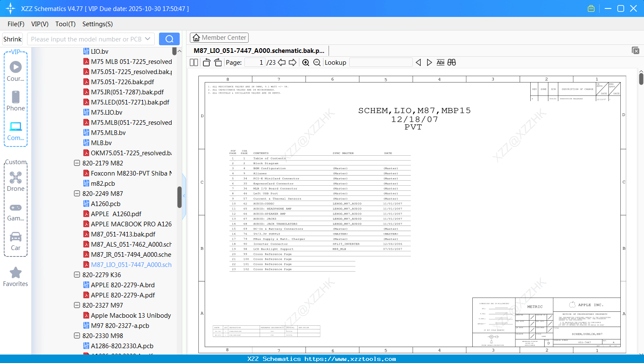Open the Courses category in the sidebar

tap(16, 71)
